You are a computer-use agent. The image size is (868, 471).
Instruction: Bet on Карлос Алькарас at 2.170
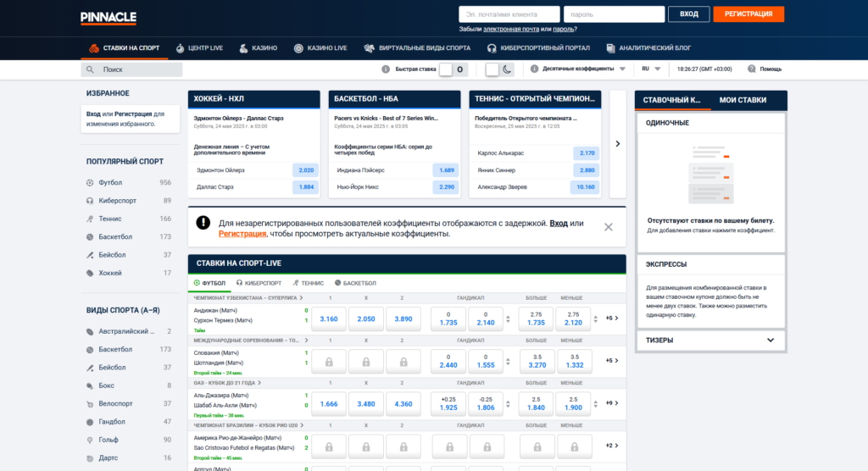(x=587, y=153)
